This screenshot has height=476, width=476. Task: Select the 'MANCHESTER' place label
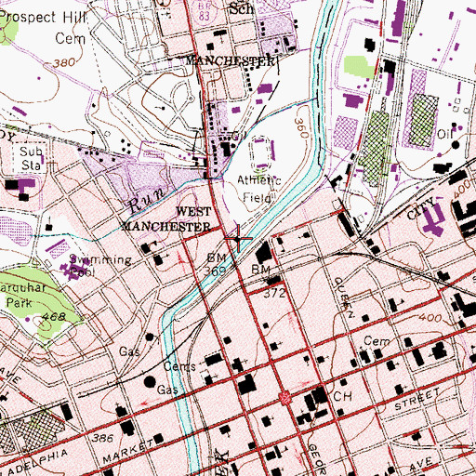[230, 60]
